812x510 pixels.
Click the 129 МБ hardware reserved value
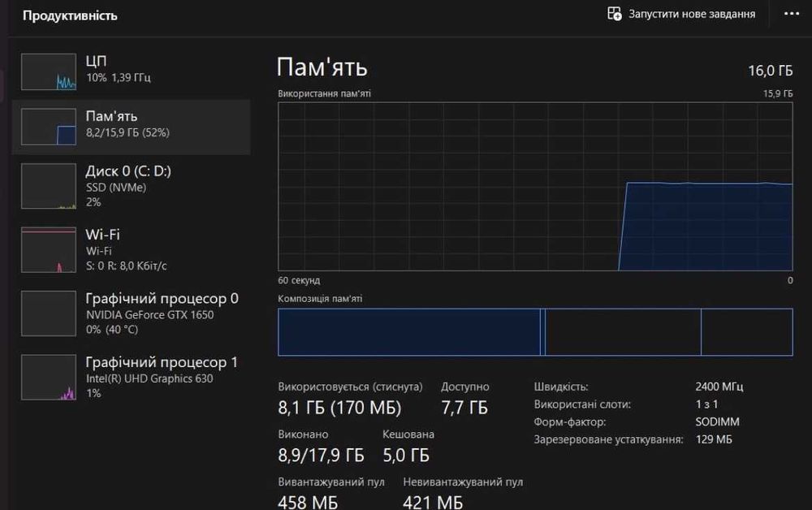(x=714, y=439)
